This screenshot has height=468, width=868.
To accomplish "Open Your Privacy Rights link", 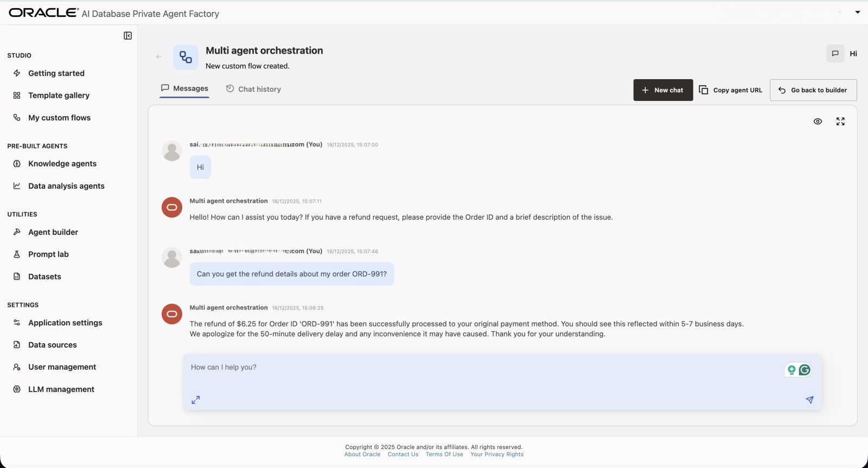I will coord(497,454).
